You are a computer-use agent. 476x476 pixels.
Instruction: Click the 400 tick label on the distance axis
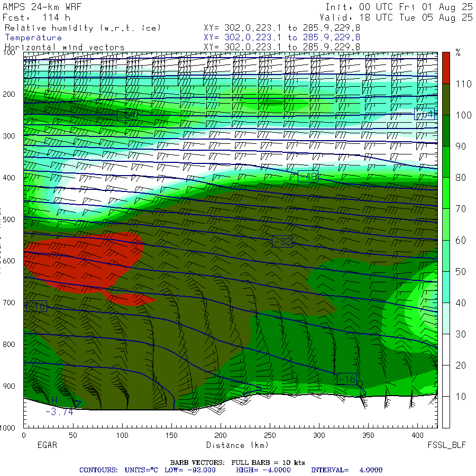(x=418, y=436)
